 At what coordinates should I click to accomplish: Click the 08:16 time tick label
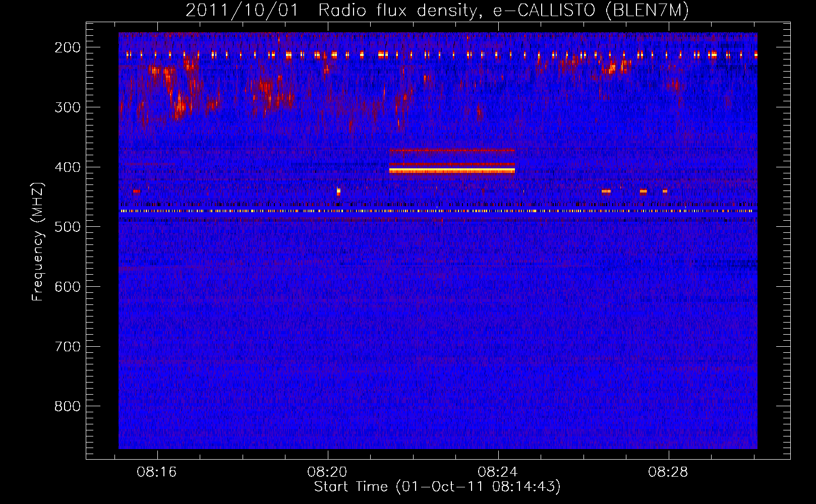click(157, 472)
